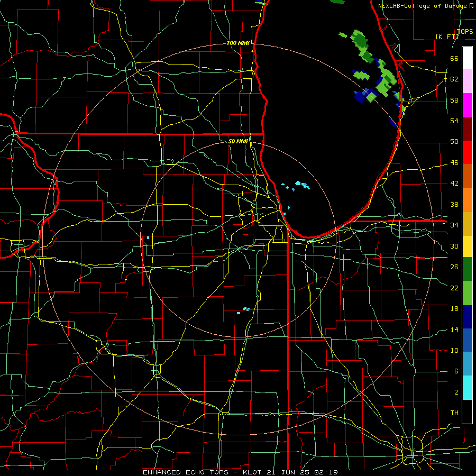Click the '[K FT]' units label
The width and height of the screenshot is (476, 476).
[447, 36]
